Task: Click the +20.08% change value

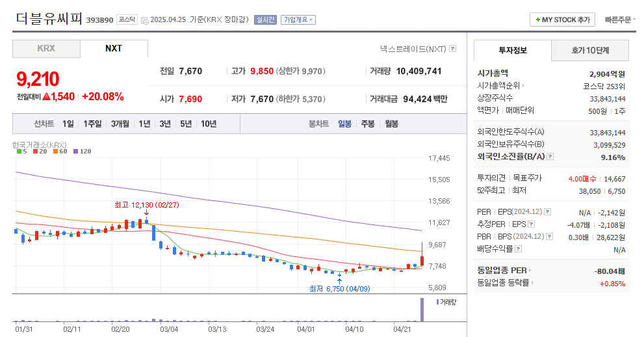Action: click(x=103, y=96)
